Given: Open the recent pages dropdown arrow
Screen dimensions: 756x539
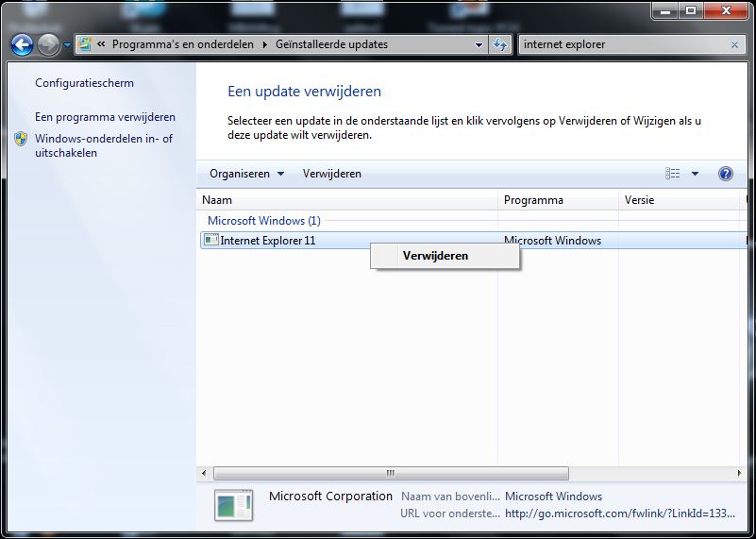Looking at the screenshot, I should coord(68,45).
